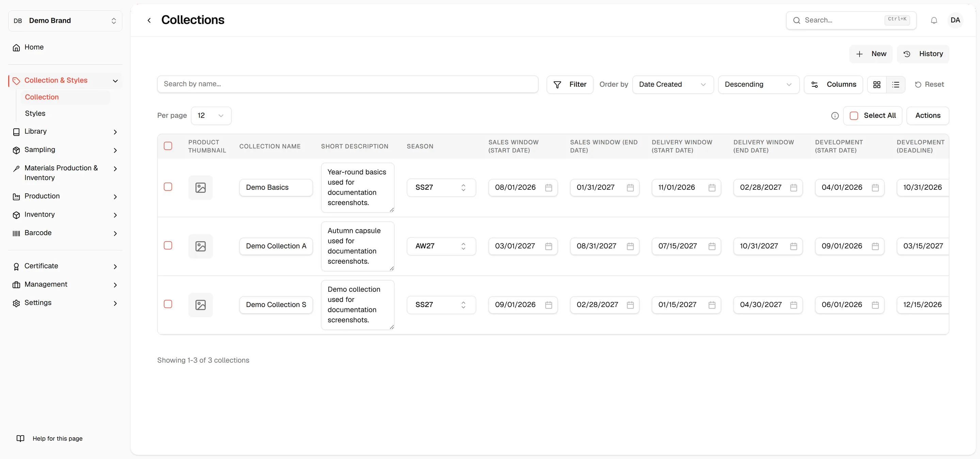980x459 pixels.
Task: Open calendar for Demo Collection A sales end date
Action: pos(630,246)
